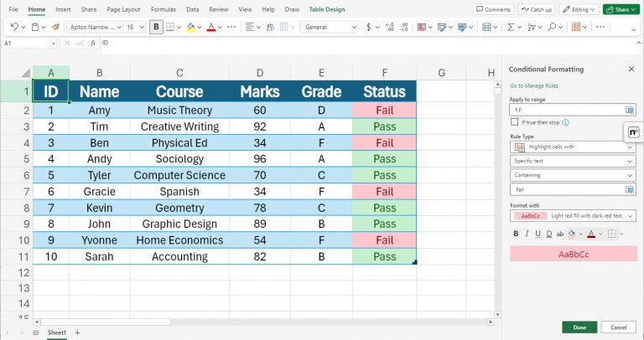The width and height of the screenshot is (644, 340).
Task: Switch to the Review tab
Action: (x=219, y=9)
